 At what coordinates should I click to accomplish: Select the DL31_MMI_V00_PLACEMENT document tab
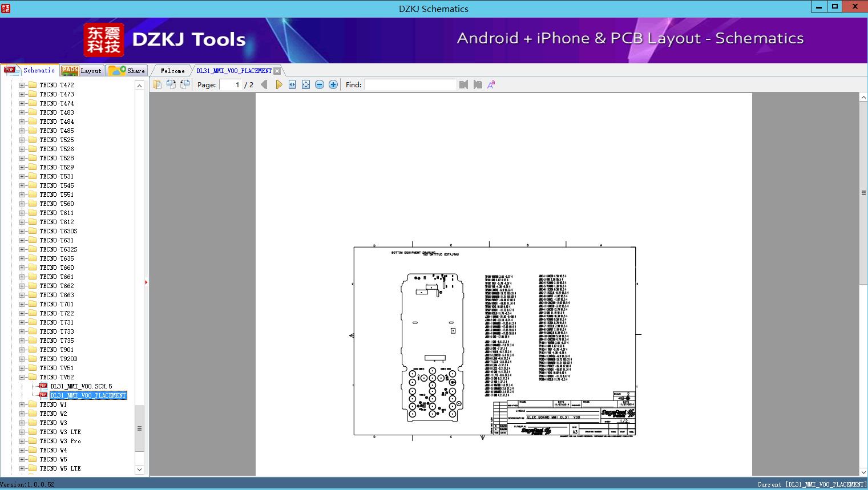(234, 71)
